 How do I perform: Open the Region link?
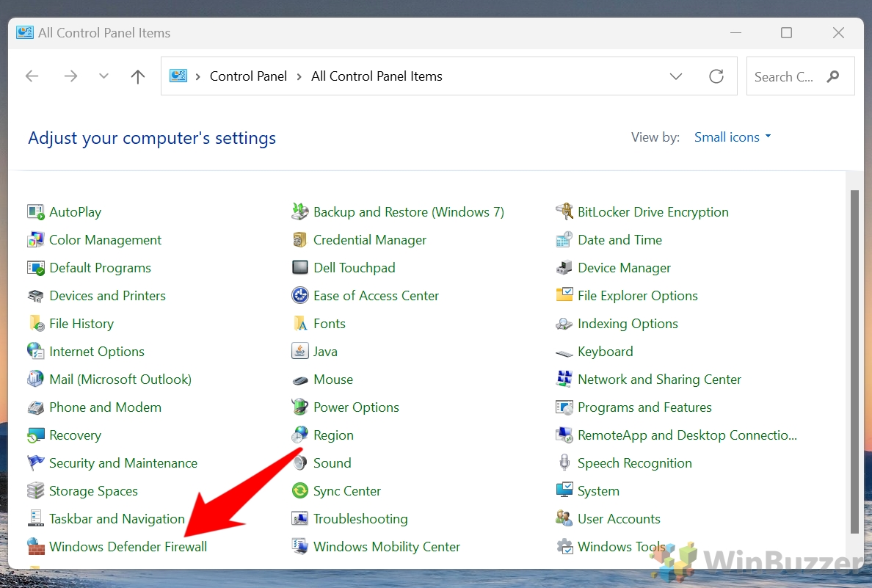pos(333,435)
